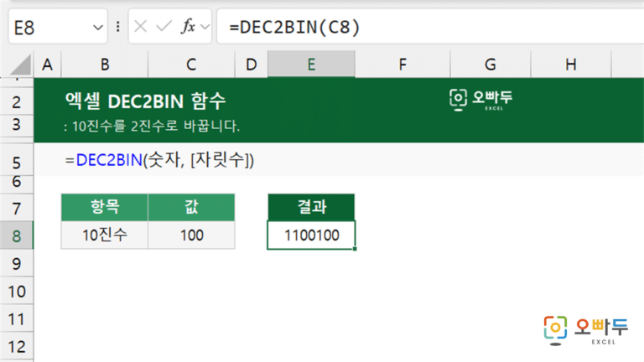644x362 pixels.
Task: Click the Cancel (X) formula button
Action: pos(141,27)
